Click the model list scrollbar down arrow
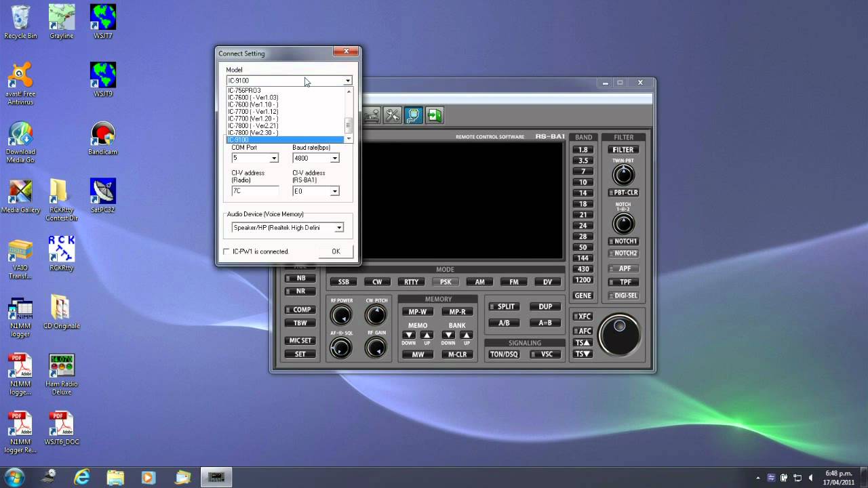The width and height of the screenshot is (868, 488). [x=349, y=139]
